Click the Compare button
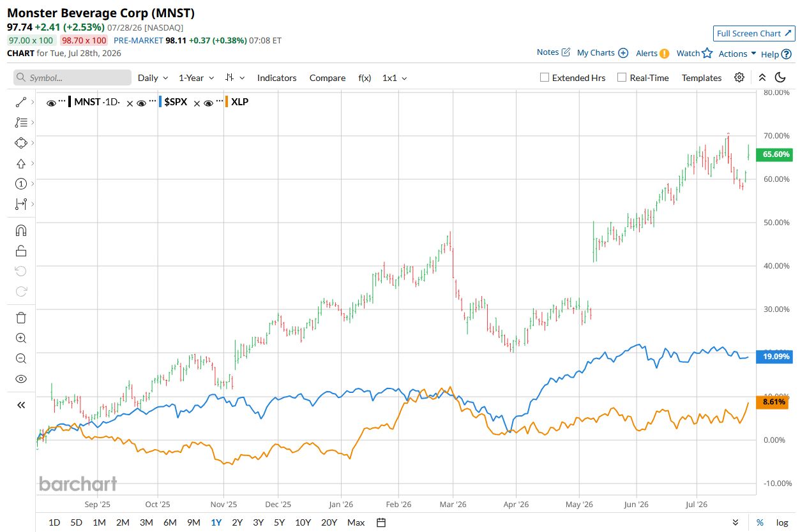This screenshot has width=807, height=532. [328, 78]
